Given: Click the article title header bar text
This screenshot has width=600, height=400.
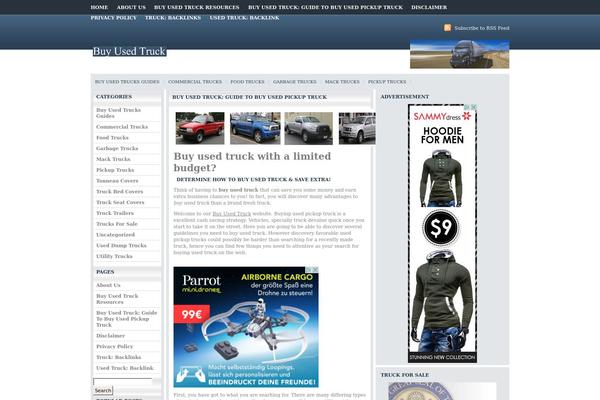Looking at the screenshot, I should [x=249, y=97].
